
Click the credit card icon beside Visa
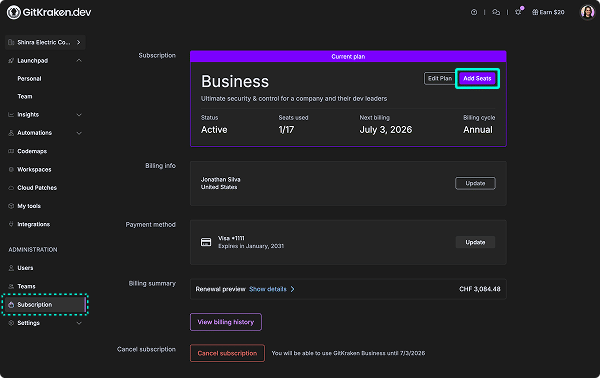coord(206,242)
